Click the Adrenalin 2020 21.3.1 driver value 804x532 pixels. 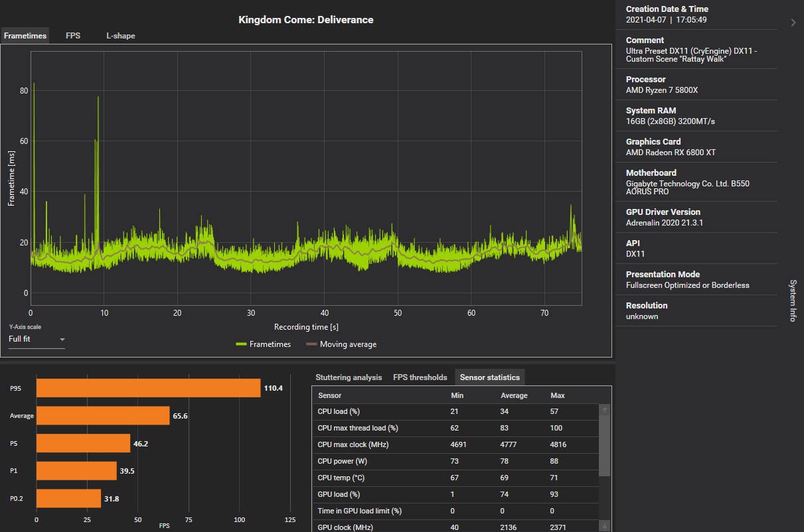(665, 223)
